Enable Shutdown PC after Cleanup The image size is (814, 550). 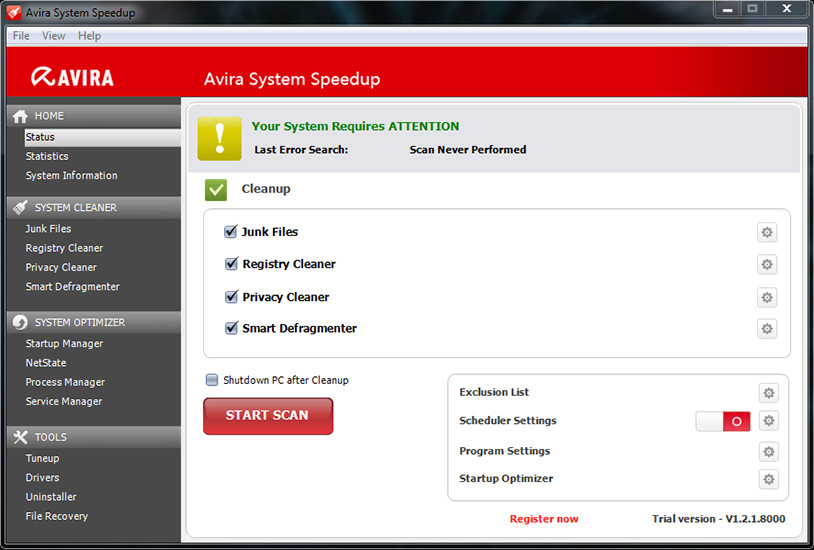coord(212,380)
